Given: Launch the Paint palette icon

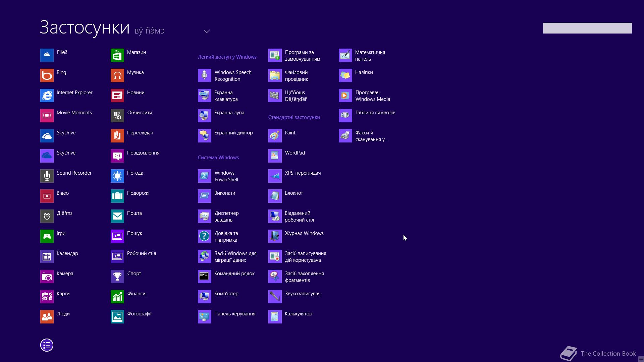Looking at the screenshot, I should [275, 136].
